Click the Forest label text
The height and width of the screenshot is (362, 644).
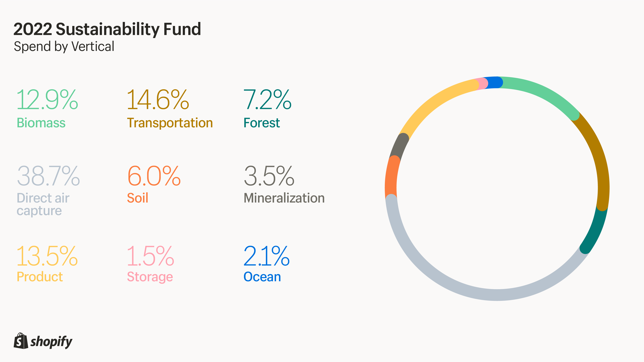(262, 123)
